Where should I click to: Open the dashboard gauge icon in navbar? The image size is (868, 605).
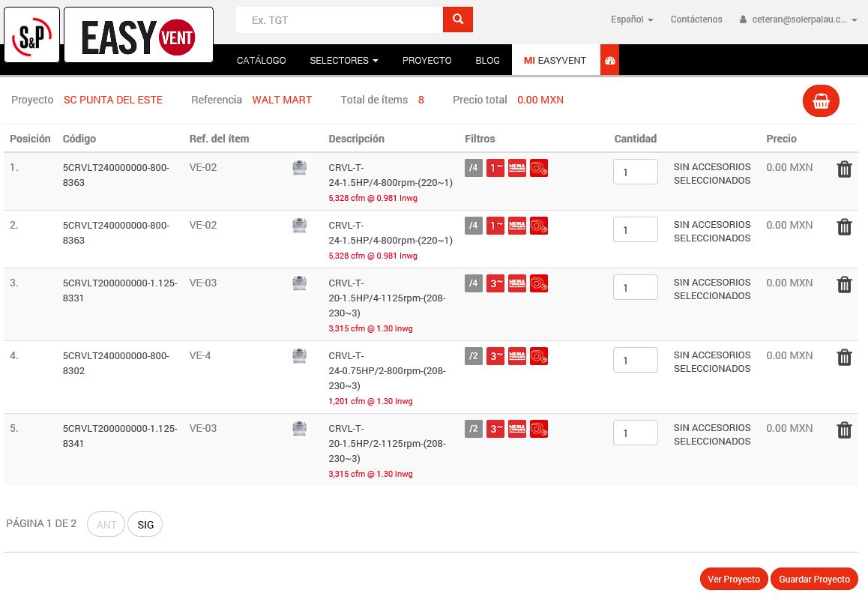tap(609, 61)
